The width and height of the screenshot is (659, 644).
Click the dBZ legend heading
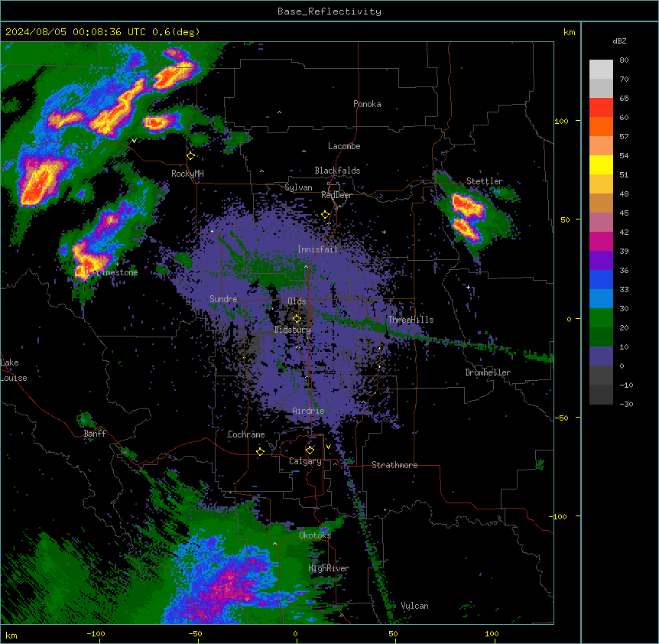point(619,41)
